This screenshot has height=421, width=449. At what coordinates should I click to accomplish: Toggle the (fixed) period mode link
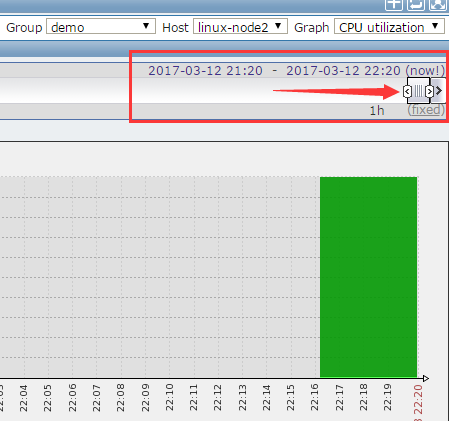pyautogui.click(x=426, y=110)
